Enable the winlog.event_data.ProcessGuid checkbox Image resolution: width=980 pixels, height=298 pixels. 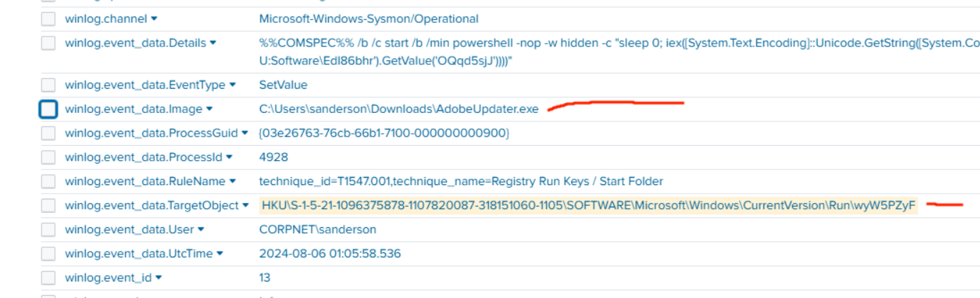(x=48, y=133)
